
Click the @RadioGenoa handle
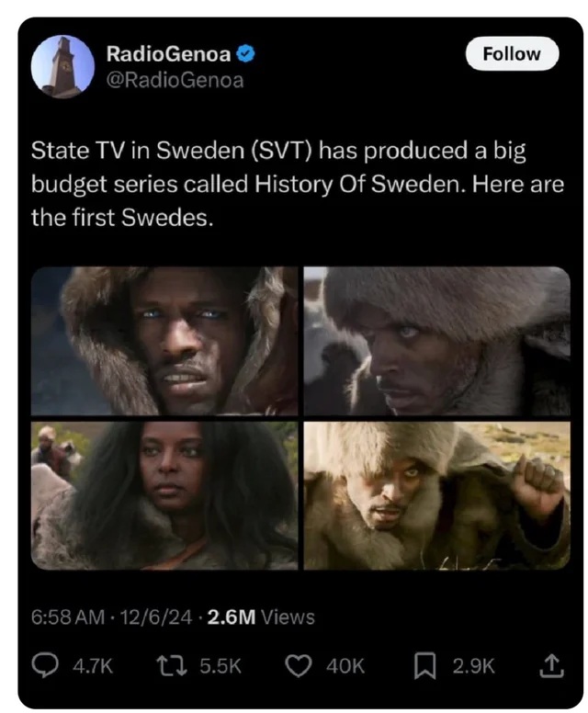[x=175, y=81]
